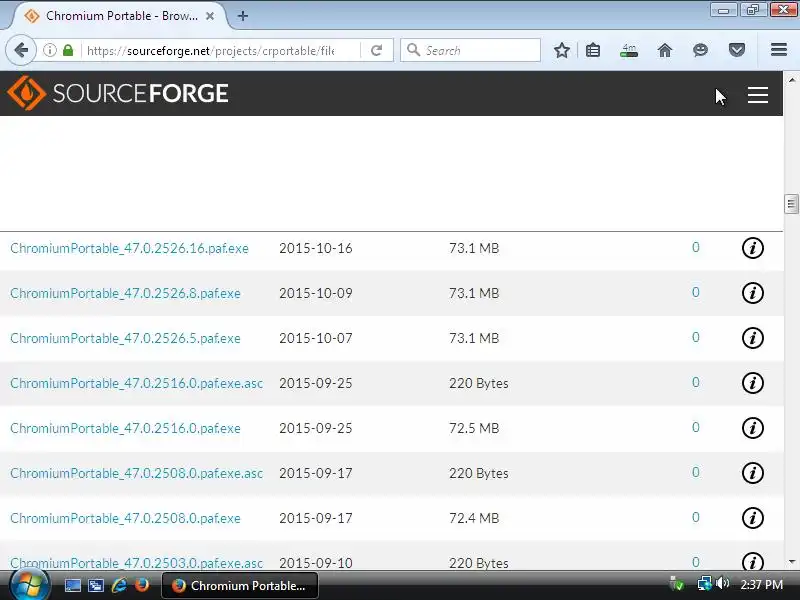Click download count 0 for 47.0.2526.8 row

695,292
